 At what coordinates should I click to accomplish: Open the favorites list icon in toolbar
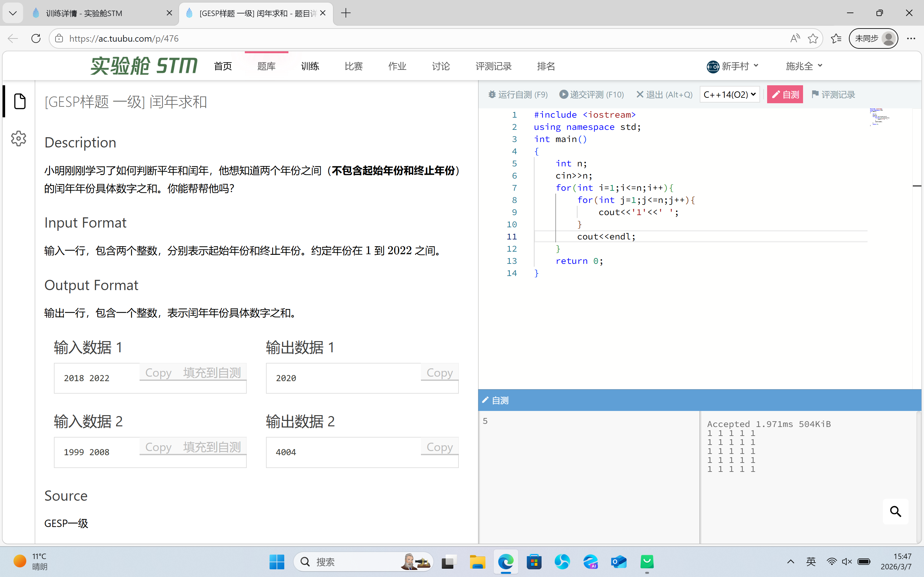coord(836,38)
